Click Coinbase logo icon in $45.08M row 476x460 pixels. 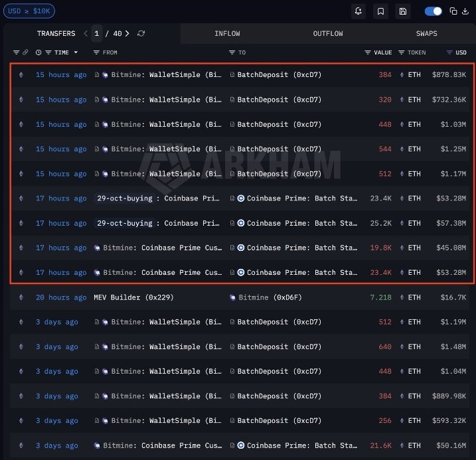click(x=241, y=248)
